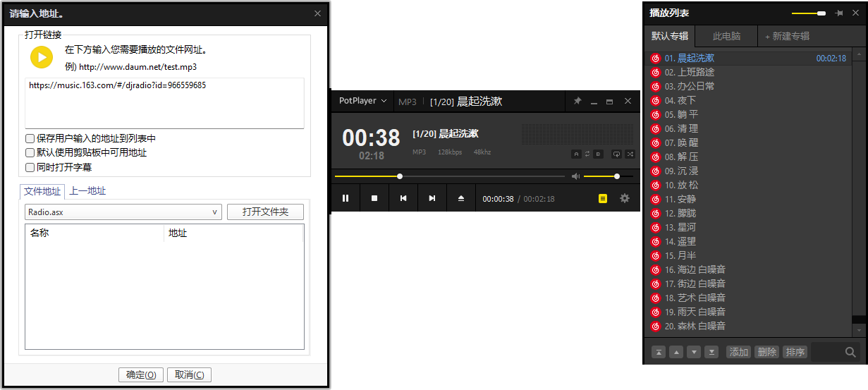Skip to the previous track
The image size is (868, 390).
point(403,198)
